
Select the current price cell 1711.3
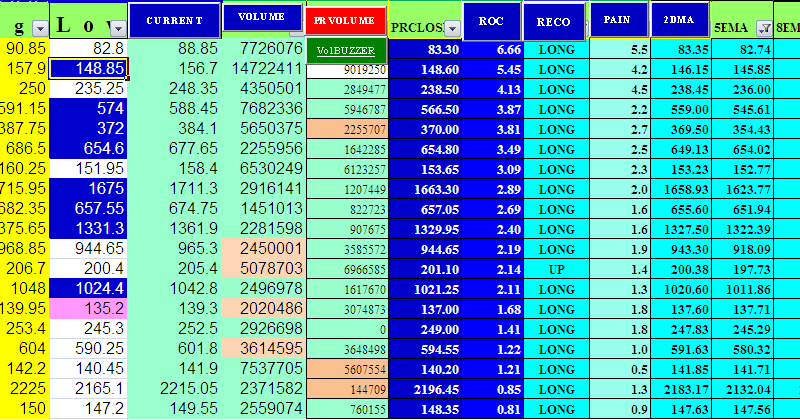tap(174, 188)
